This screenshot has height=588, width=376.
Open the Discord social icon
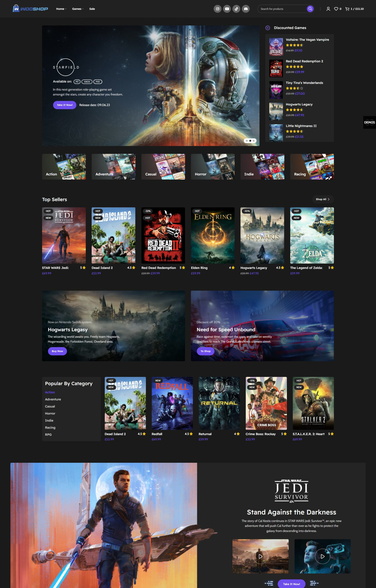pyautogui.click(x=246, y=9)
